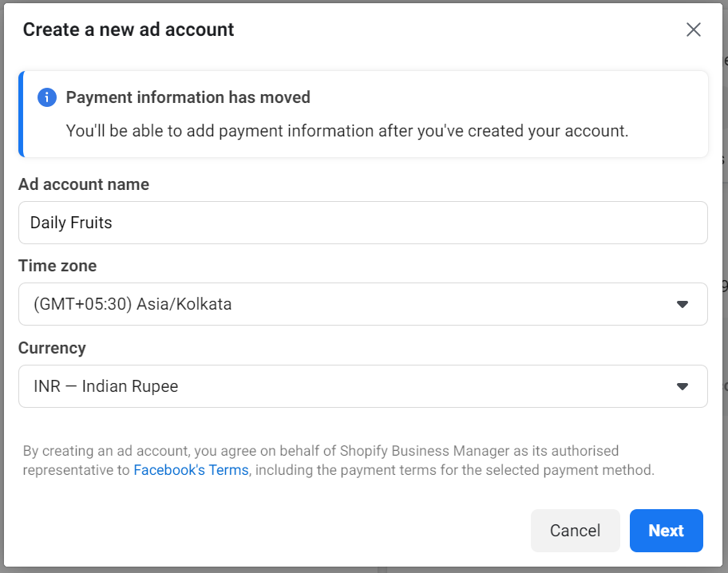Click the Cancel button
The image size is (728, 573).
(576, 530)
